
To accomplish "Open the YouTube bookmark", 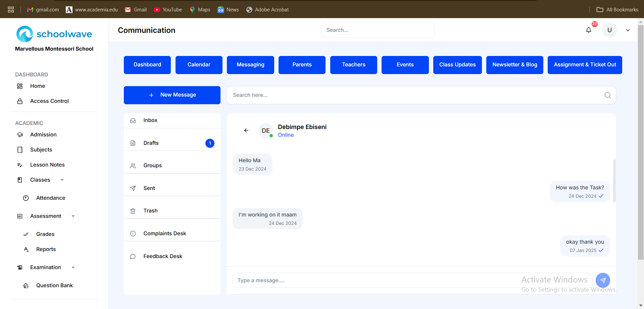I will (168, 10).
